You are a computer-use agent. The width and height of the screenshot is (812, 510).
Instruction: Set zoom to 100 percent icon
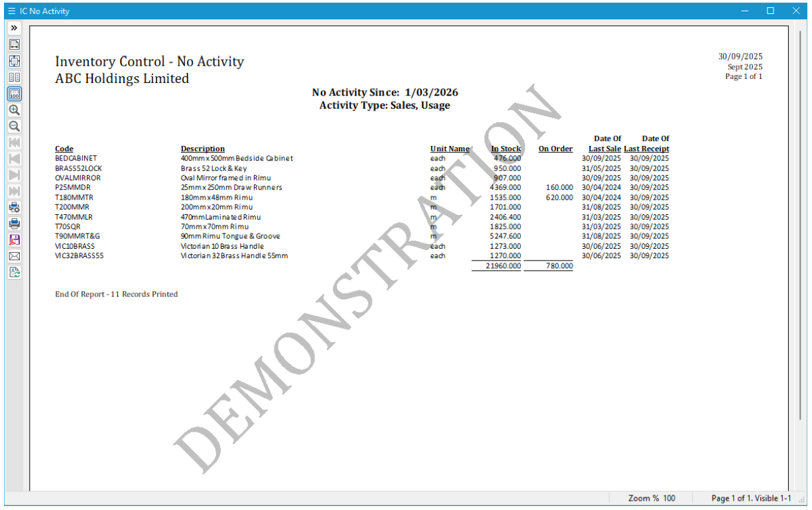(14, 94)
